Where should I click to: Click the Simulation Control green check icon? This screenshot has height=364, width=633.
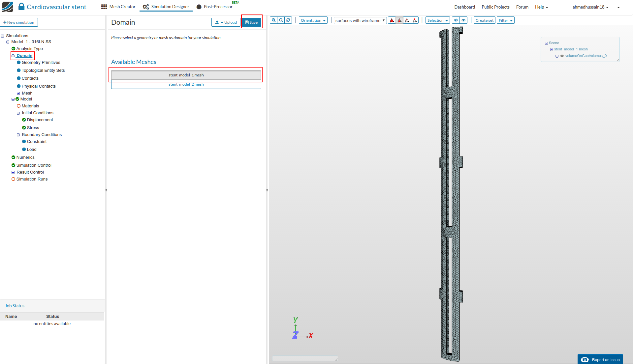pyautogui.click(x=14, y=165)
